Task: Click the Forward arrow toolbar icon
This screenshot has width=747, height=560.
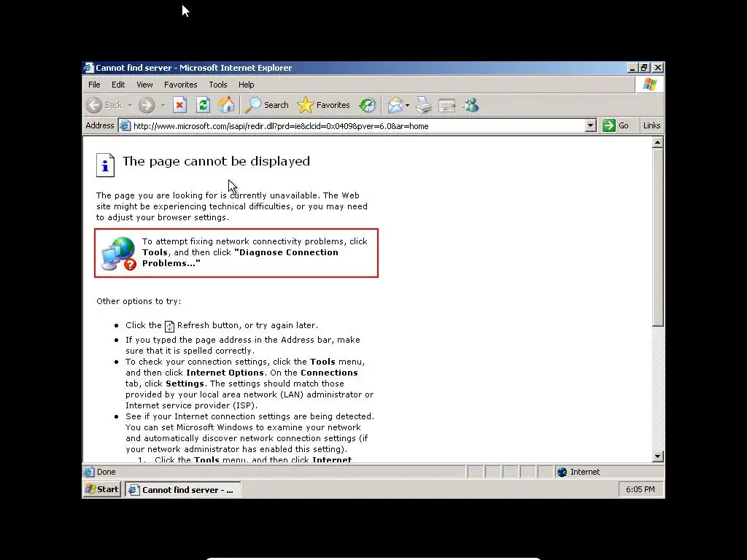Action: 147,105
